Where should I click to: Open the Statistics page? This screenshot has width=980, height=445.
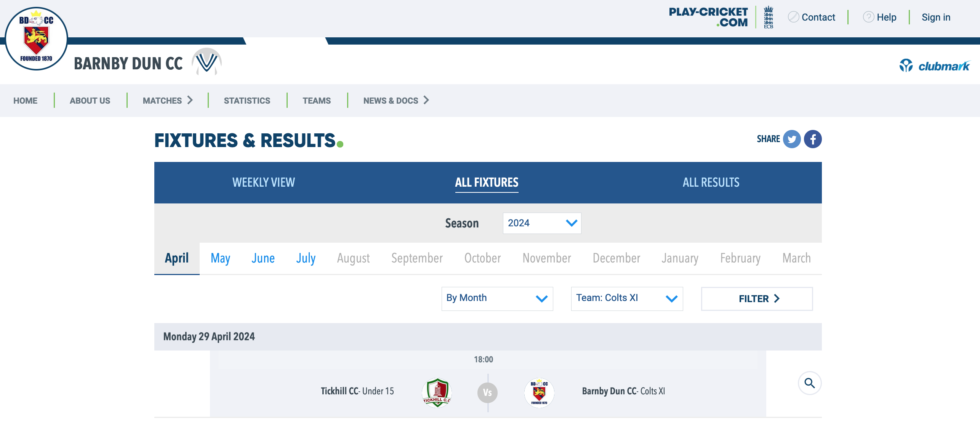pos(247,101)
